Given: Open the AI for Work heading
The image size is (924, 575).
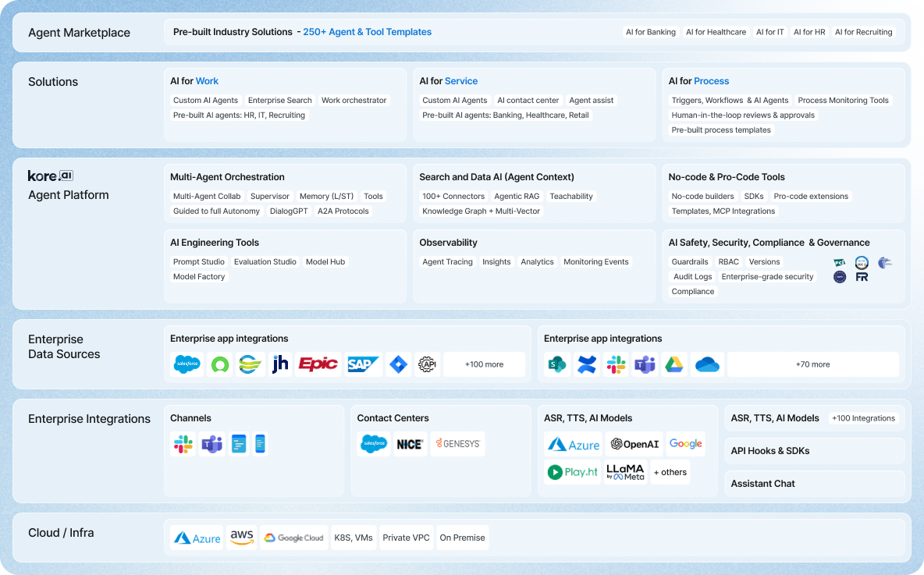Looking at the screenshot, I should [194, 80].
